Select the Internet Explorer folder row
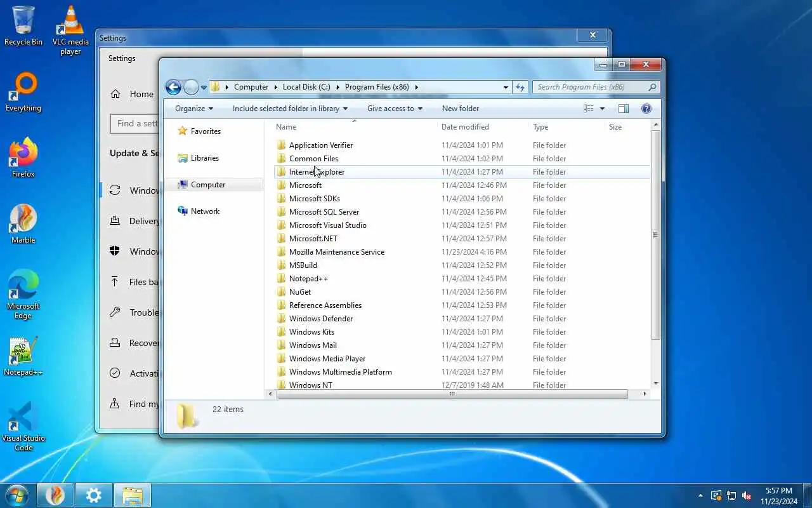The height and width of the screenshot is (508, 812). (x=462, y=172)
